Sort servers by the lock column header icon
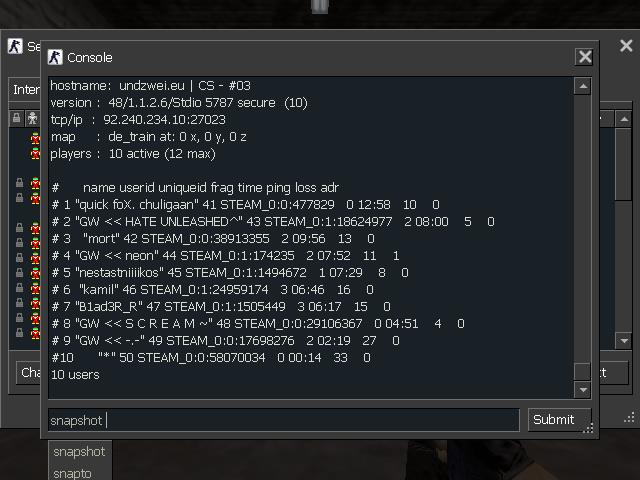 pyautogui.click(x=16, y=118)
